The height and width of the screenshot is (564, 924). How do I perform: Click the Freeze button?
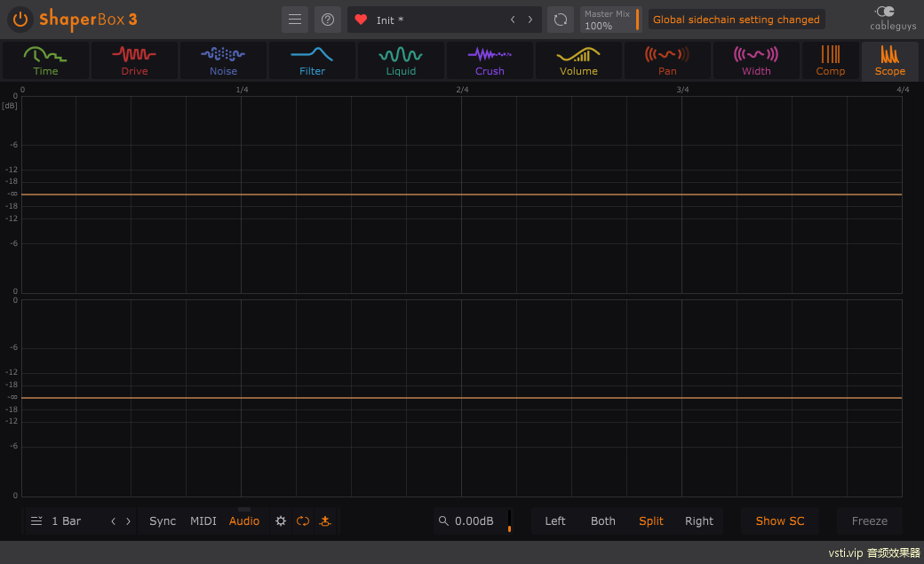tap(869, 521)
